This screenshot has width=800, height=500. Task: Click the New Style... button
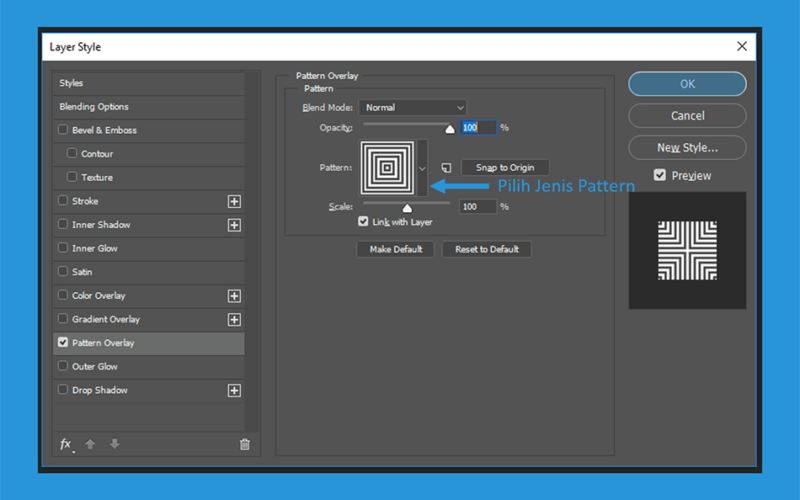[687, 148]
